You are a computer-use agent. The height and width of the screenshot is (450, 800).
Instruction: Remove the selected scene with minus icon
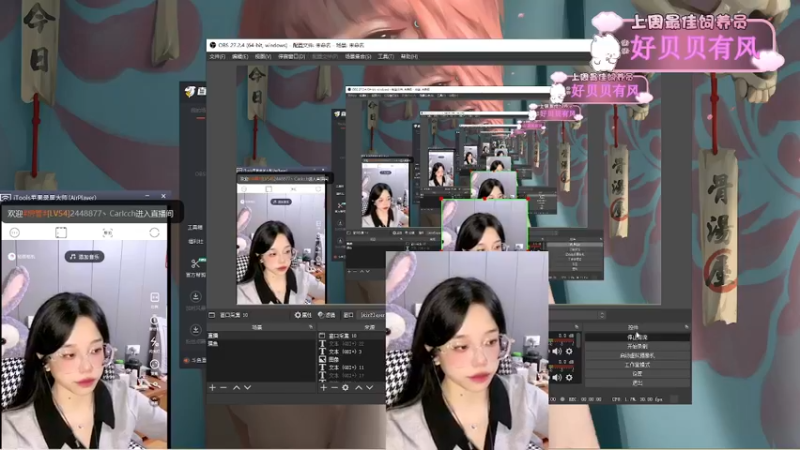223,388
